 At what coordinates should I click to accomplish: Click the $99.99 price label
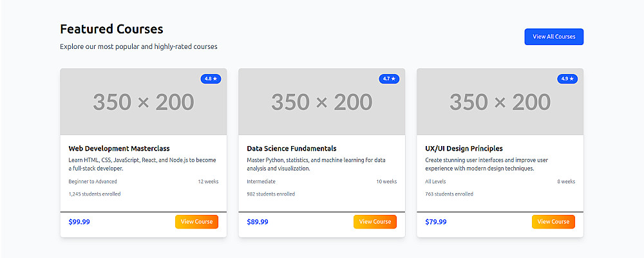pyautogui.click(x=79, y=222)
